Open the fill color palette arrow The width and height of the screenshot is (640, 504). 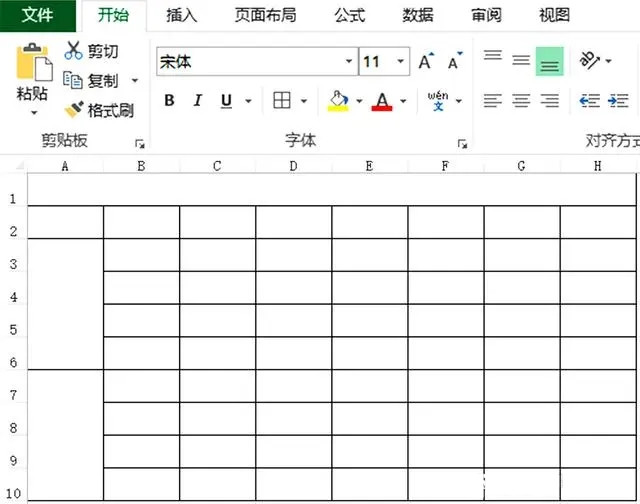(x=359, y=101)
